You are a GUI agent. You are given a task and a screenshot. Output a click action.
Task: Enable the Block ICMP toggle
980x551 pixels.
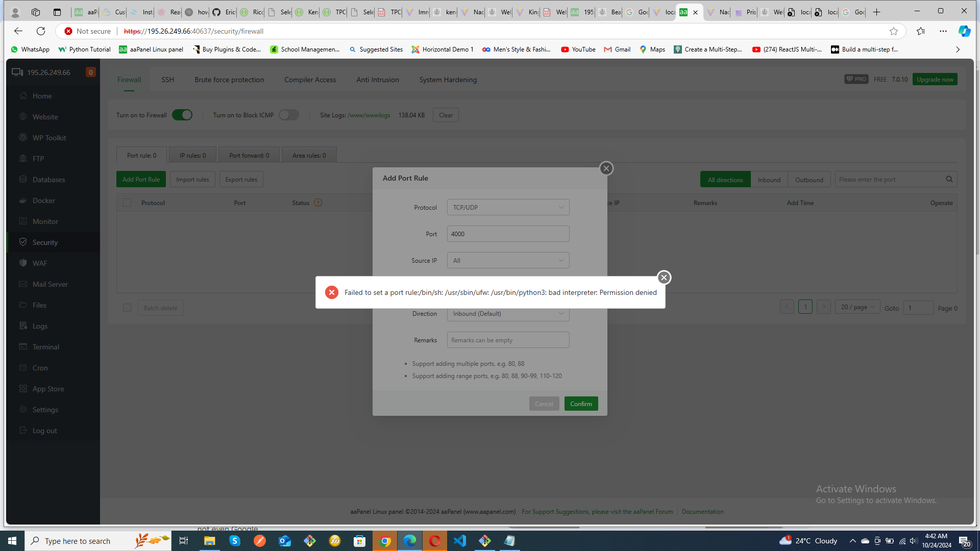pos(288,115)
